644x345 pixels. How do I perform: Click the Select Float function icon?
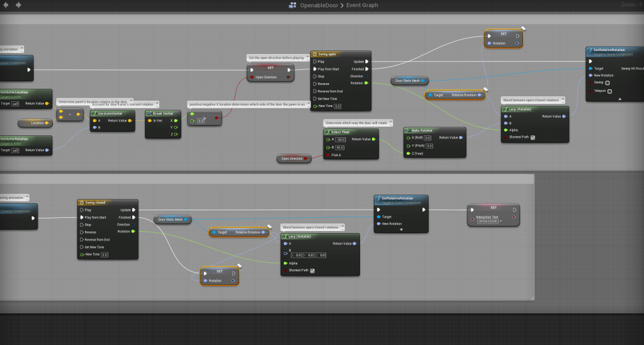click(327, 132)
